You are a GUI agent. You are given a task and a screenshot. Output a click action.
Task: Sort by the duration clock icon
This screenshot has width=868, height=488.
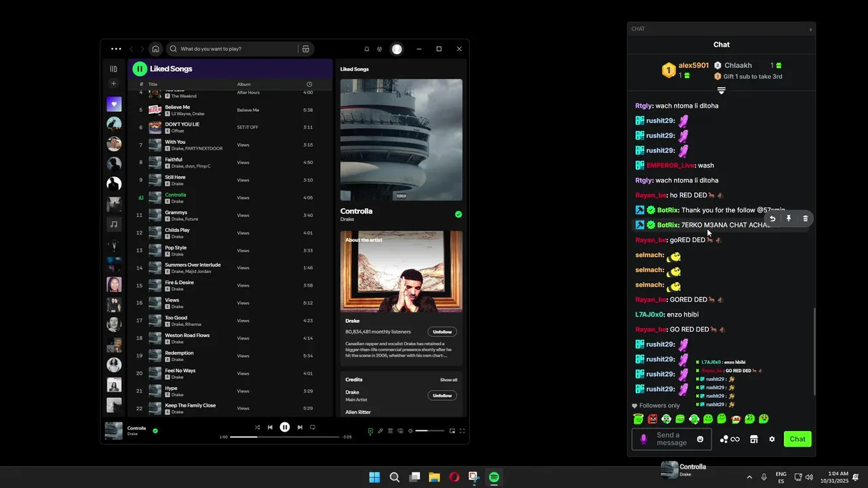(x=309, y=85)
